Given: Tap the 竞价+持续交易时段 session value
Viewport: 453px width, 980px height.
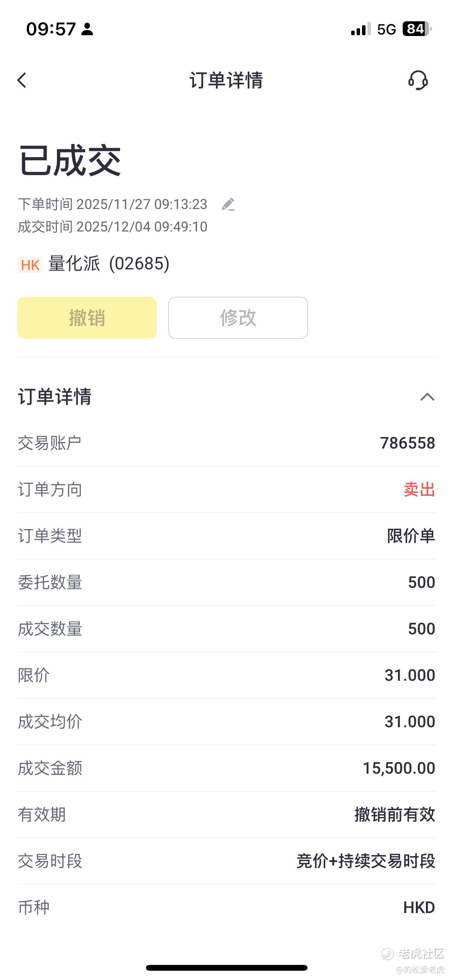Looking at the screenshot, I should pyautogui.click(x=366, y=861).
